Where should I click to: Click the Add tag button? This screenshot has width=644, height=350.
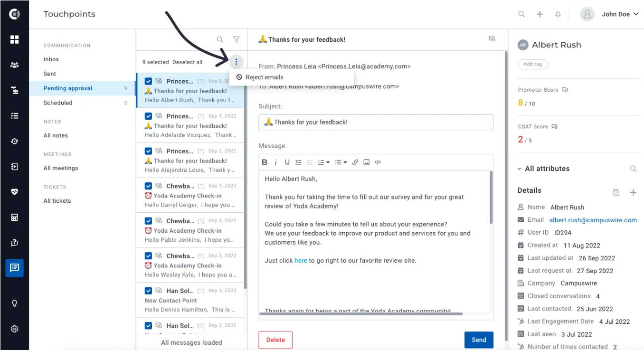coord(532,64)
